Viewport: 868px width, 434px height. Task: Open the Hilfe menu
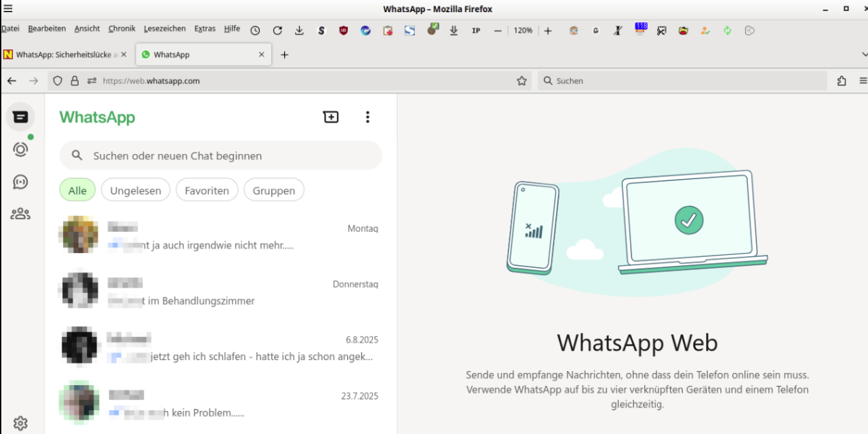point(232,28)
